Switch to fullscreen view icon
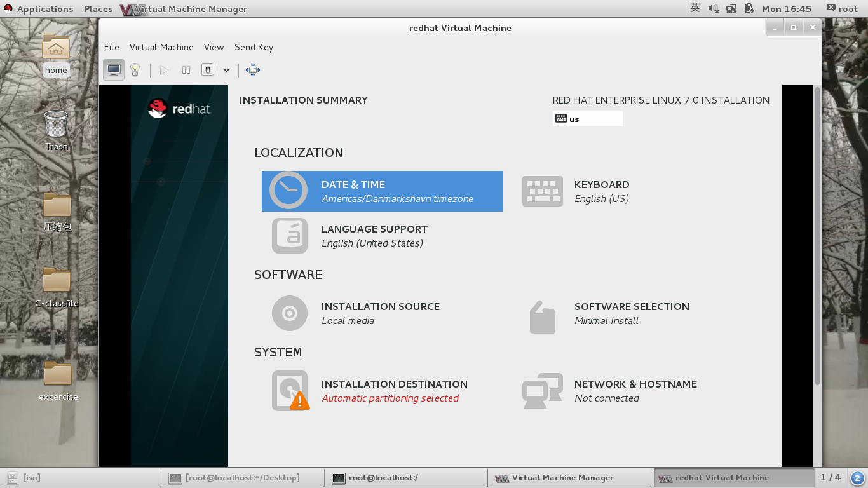868x488 pixels. tap(253, 70)
